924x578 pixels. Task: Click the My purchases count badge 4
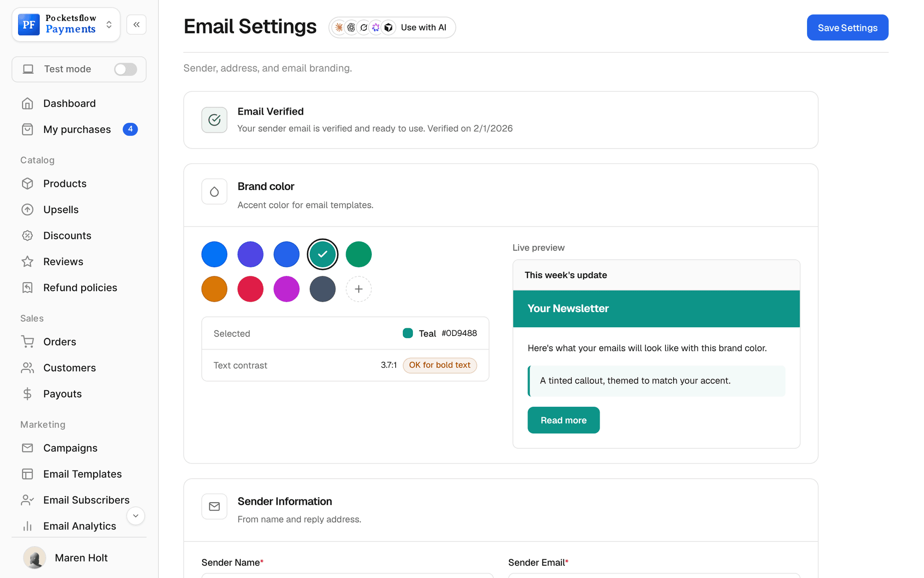click(130, 130)
